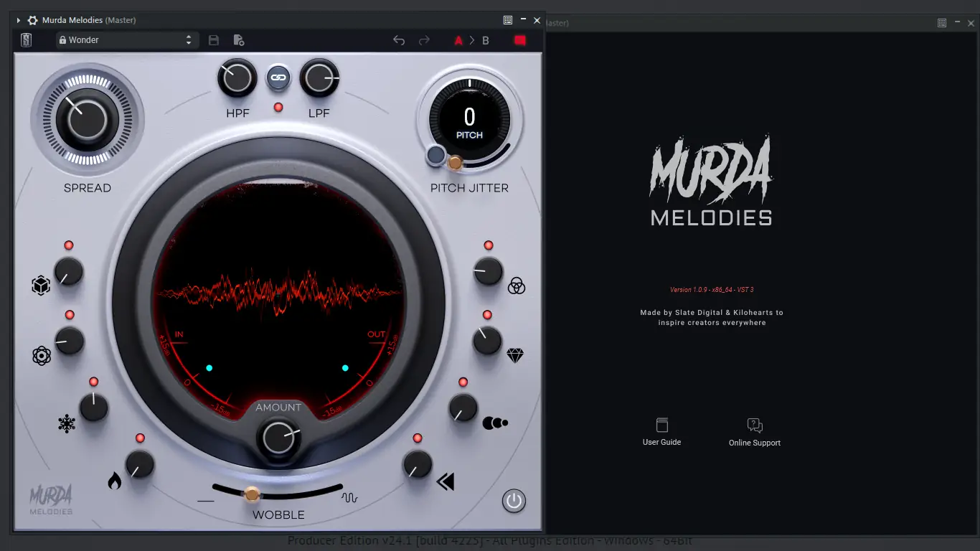Toggle the LED above the flame knob
980x551 pixels.
[140, 438]
